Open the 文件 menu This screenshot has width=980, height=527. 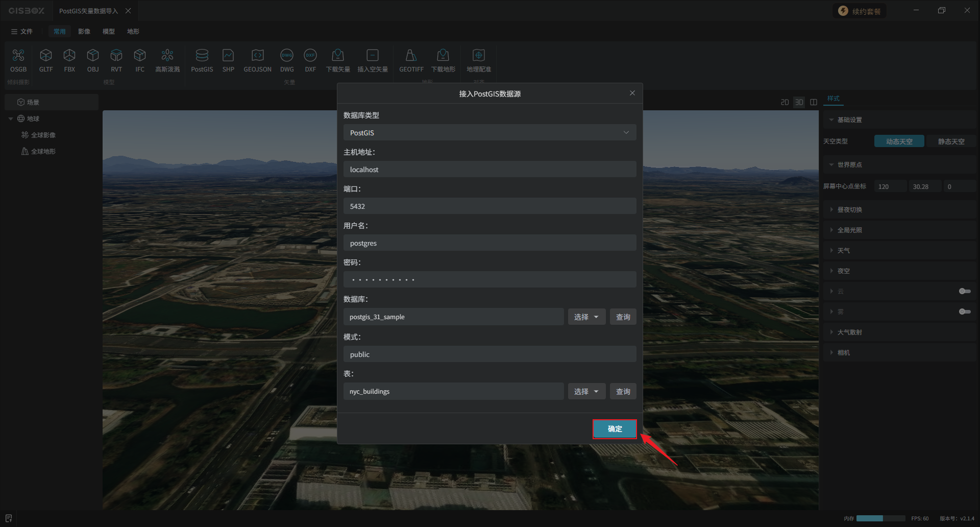point(22,32)
